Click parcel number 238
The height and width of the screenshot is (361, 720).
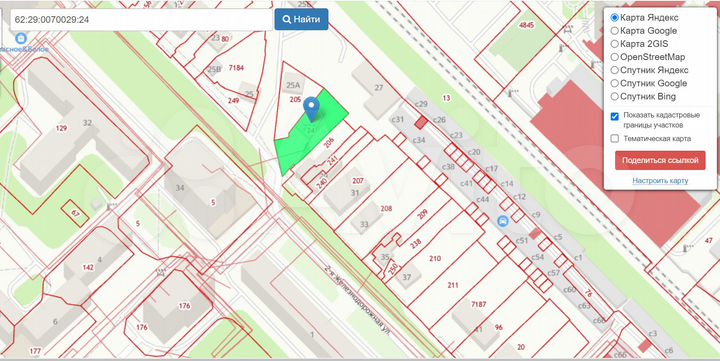pyautogui.click(x=416, y=244)
